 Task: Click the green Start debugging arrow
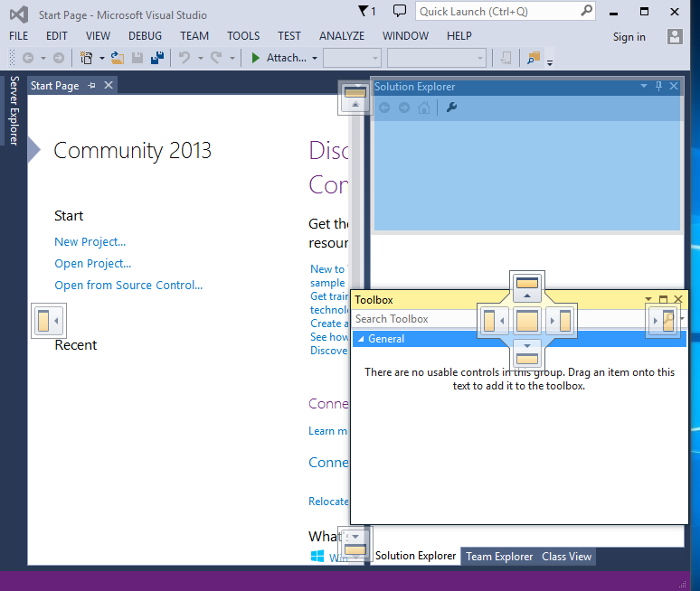255,58
